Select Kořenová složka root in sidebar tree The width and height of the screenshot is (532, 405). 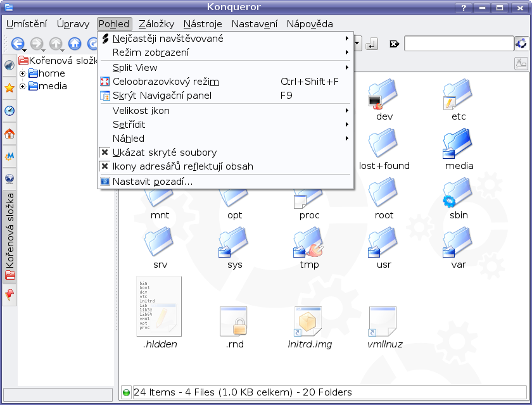pos(58,61)
